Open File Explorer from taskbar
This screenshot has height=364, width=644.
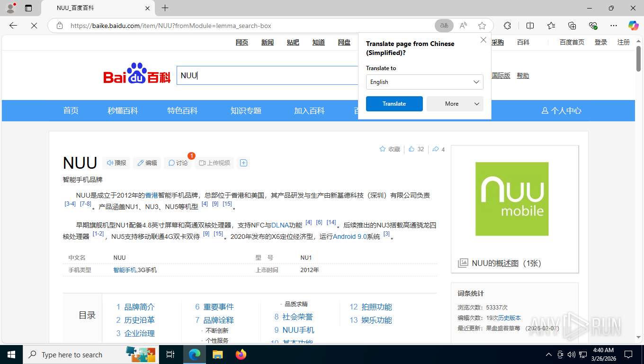(217, 355)
